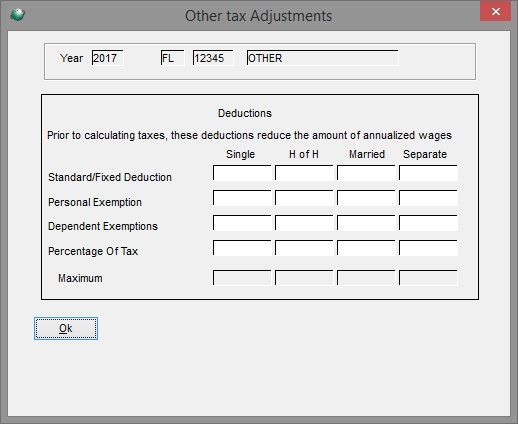Click Standard/Fixed Deduction Separate field
This screenshot has width=518, height=424.
[428, 173]
